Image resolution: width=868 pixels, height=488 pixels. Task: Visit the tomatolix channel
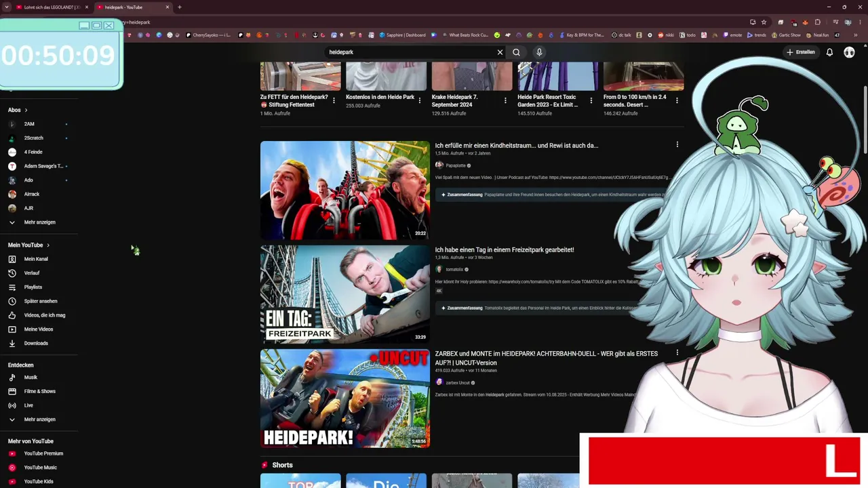452,270
